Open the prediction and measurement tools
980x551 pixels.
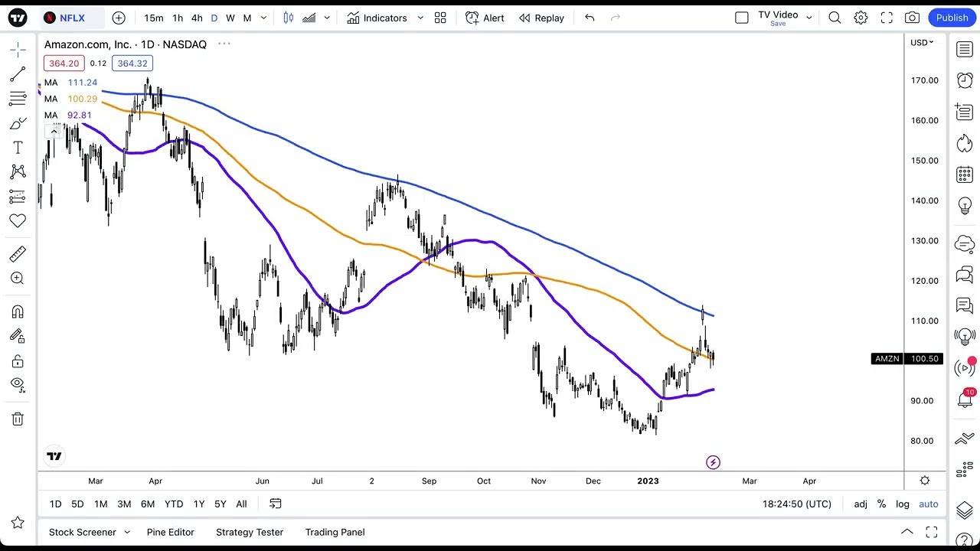pyautogui.click(x=18, y=197)
